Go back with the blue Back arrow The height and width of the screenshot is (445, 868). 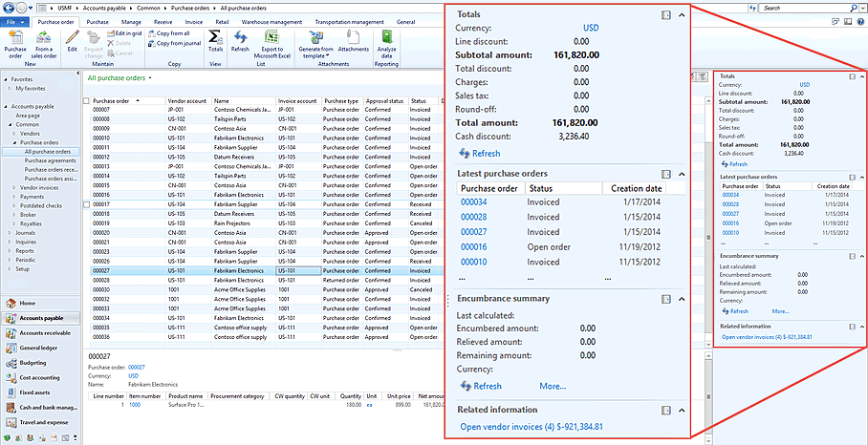tap(7, 9)
